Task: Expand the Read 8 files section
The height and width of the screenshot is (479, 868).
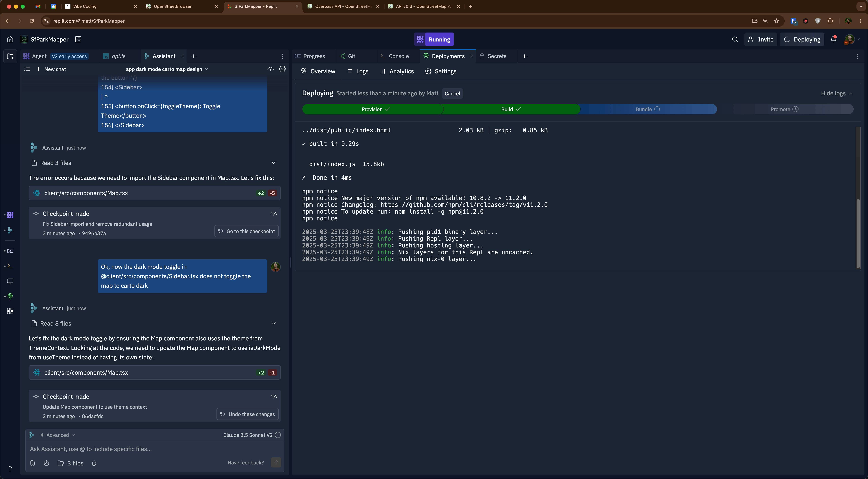Action: 273,324
